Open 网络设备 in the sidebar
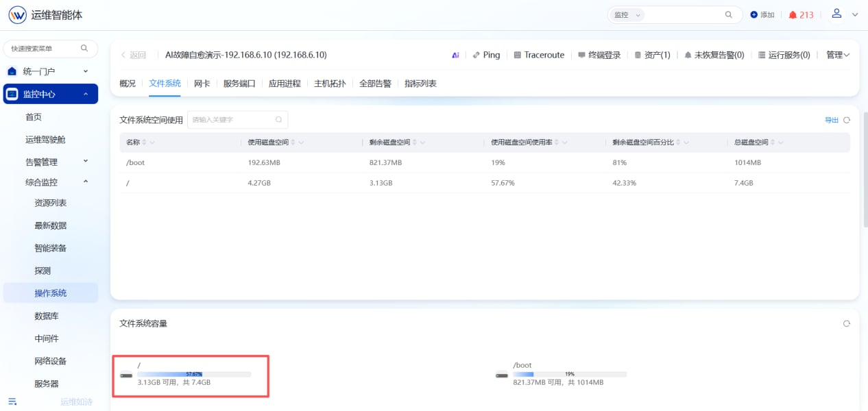The width and height of the screenshot is (868, 411). point(51,361)
